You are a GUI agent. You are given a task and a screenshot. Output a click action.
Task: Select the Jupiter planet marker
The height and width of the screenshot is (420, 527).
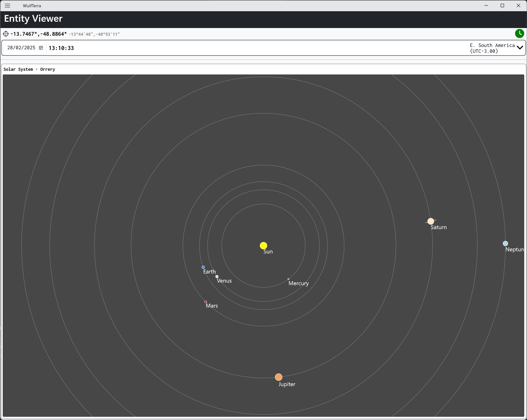pos(278,377)
